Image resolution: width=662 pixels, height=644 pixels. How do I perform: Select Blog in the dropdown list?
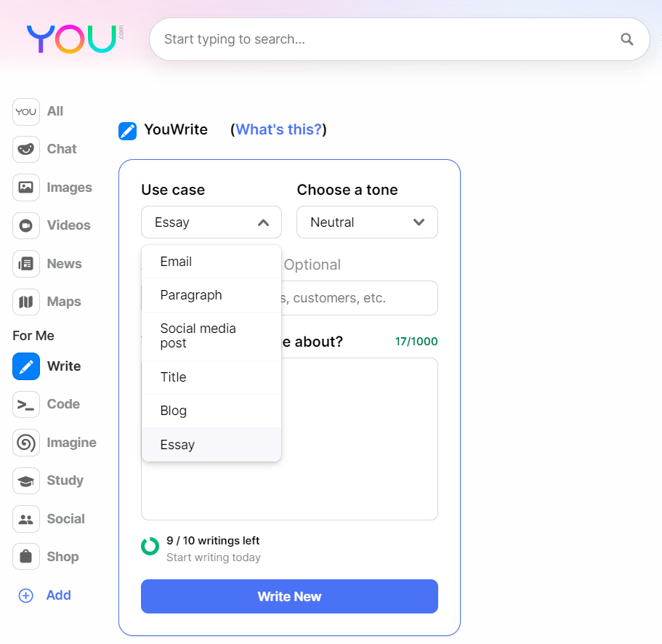click(x=211, y=411)
